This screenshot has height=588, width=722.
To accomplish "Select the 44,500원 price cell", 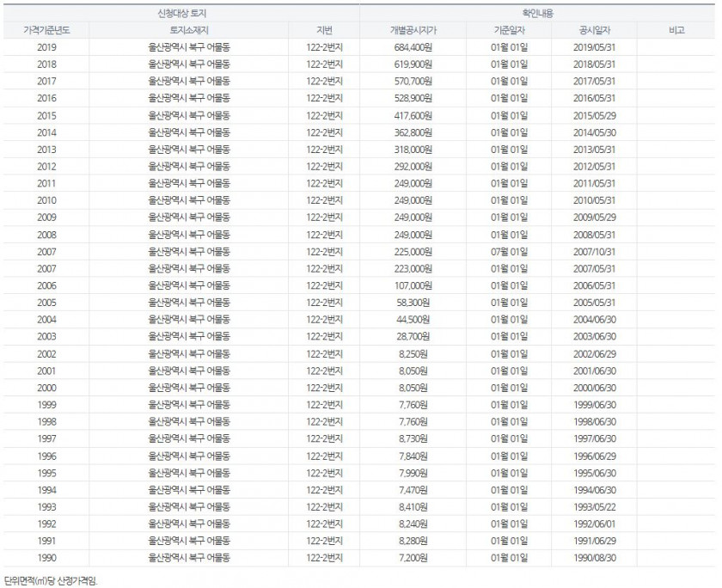I will (x=413, y=320).
